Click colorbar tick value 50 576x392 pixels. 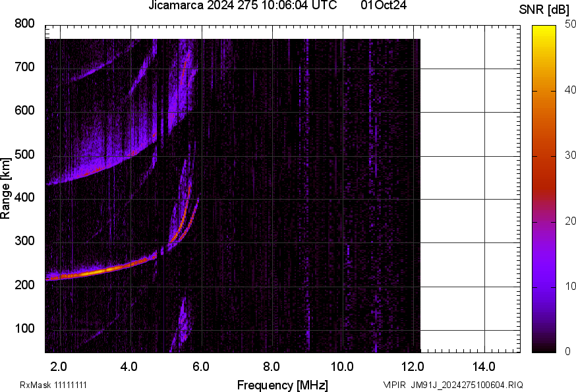(570, 24)
